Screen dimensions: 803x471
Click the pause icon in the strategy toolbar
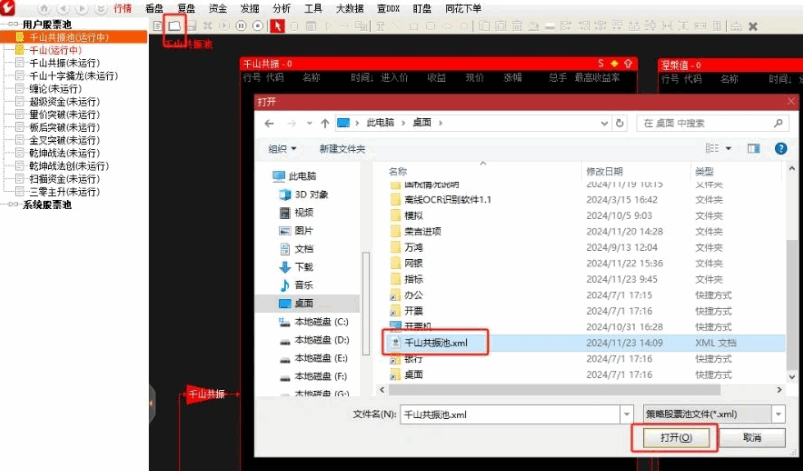pos(241,26)
